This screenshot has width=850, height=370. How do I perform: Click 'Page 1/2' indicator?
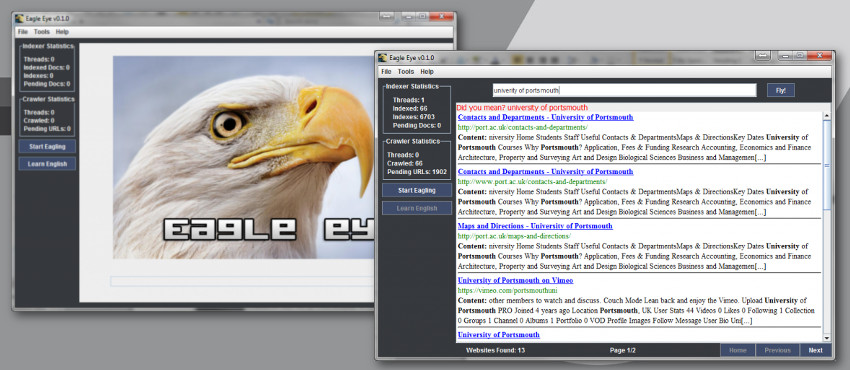pos(622,350)
